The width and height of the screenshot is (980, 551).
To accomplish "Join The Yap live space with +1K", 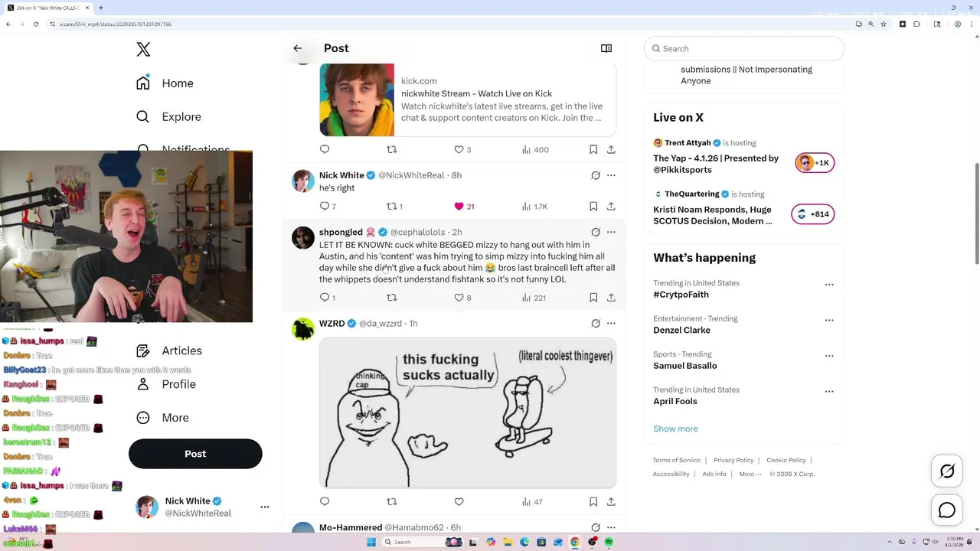I will click(x=815, y=163).
